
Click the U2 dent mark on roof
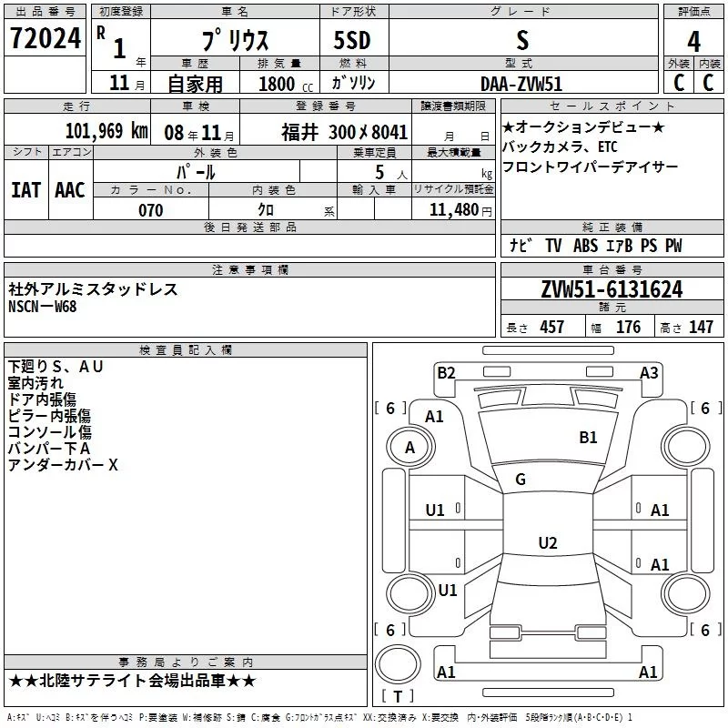click(x=548, y=542)
